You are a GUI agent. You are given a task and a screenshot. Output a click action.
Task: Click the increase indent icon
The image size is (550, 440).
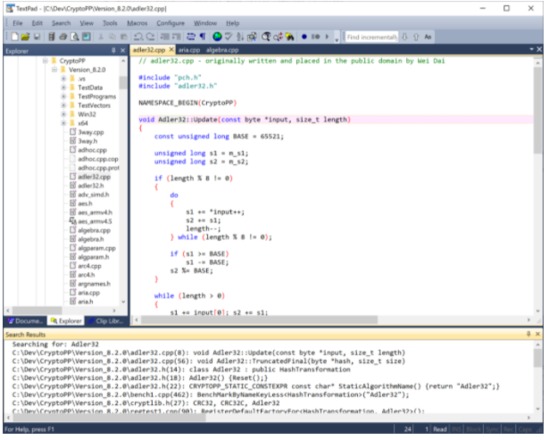(176, 36)
